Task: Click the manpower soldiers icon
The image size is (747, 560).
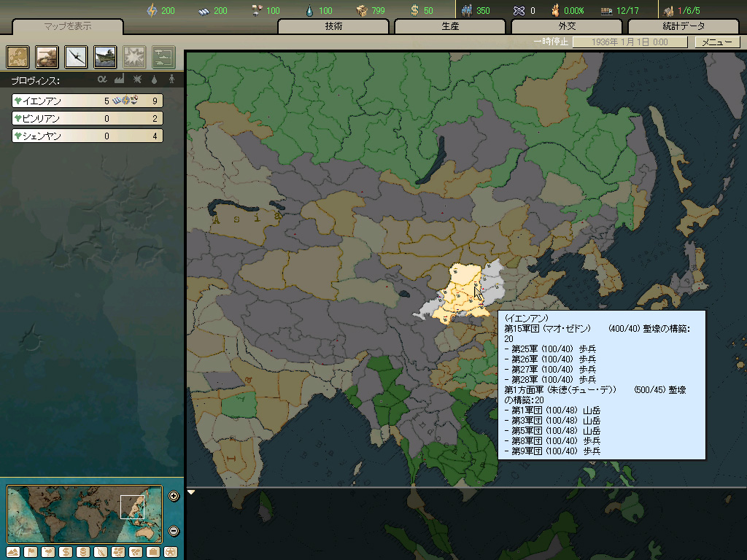Action: point(467,10)
